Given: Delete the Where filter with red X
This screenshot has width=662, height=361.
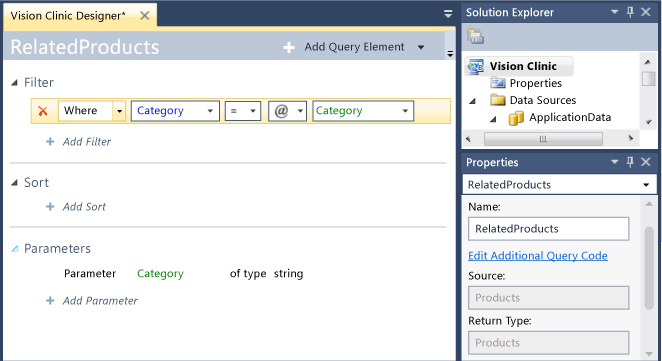Looking at the screenshot, I should [43, 111].
